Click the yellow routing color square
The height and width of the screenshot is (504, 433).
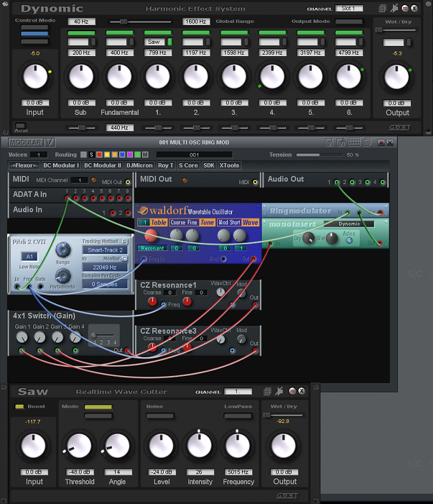[x=106, y=154]
